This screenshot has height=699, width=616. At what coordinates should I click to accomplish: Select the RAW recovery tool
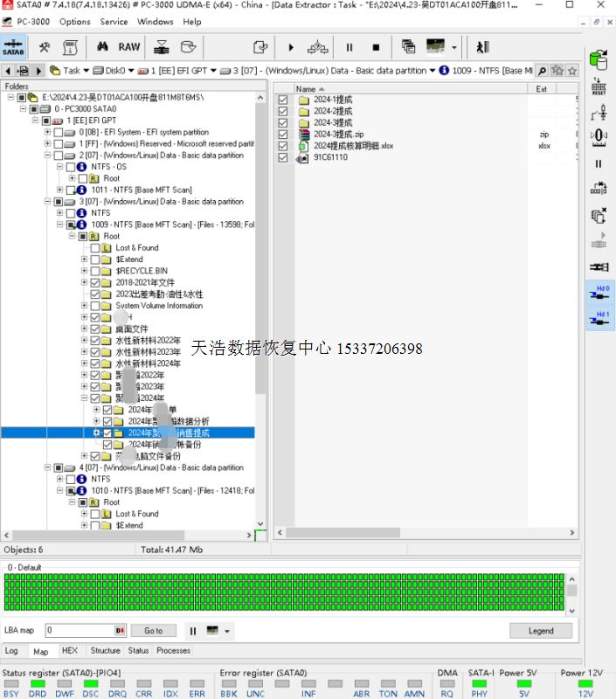click(129, 46)
